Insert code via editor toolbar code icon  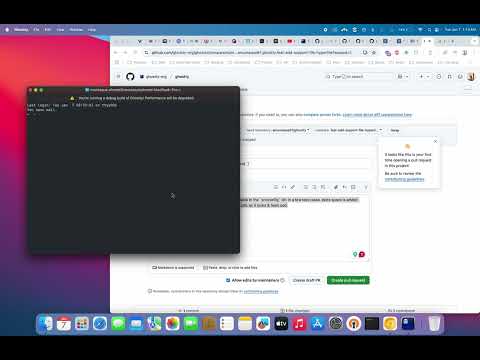tap(284, 187)
